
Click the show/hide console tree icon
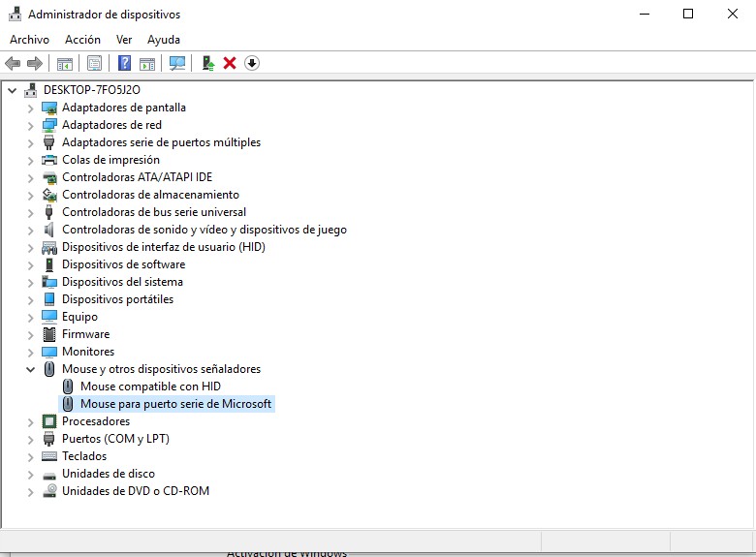point(65,63)
